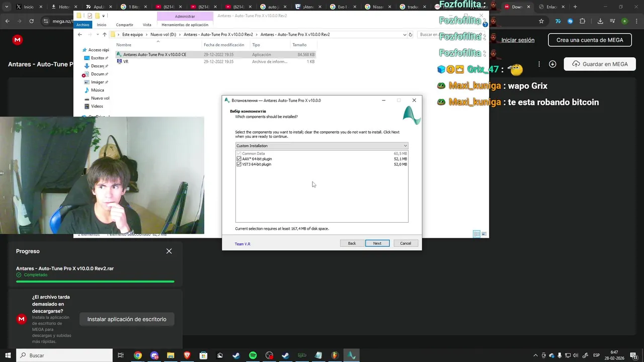This screenshot has width=644, height=362.
Task: Click Crea una cuenta de MEGA
Action: (590, 40)
